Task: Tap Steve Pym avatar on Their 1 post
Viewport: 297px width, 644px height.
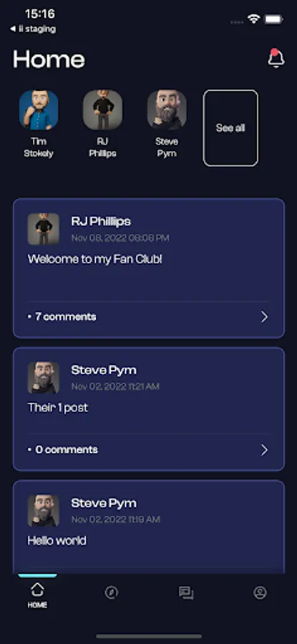Action: click(x=44, y=377)
